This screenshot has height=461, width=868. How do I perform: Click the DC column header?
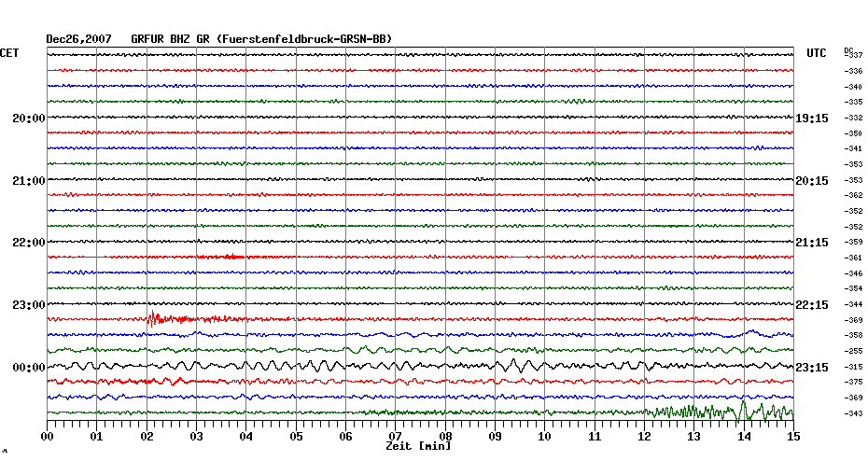847,50
